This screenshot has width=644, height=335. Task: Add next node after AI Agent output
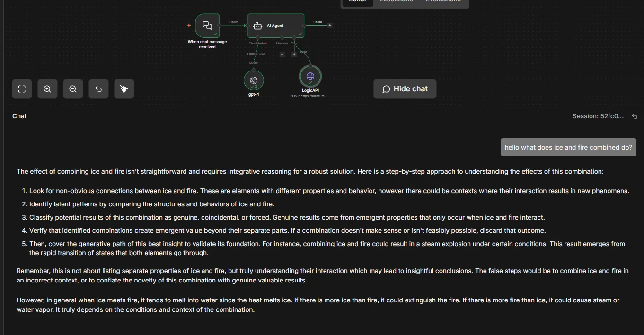tap(330, 26)
